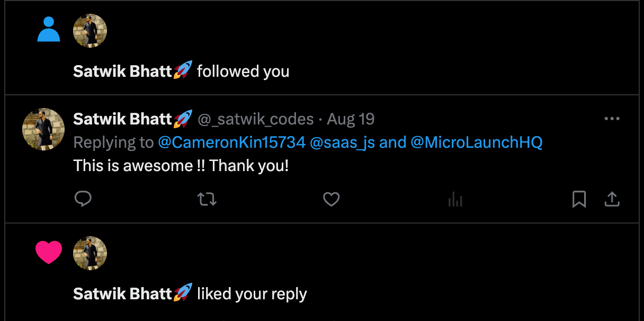Open the reply icon on Satwik's tweet

(x=83, y=199)
